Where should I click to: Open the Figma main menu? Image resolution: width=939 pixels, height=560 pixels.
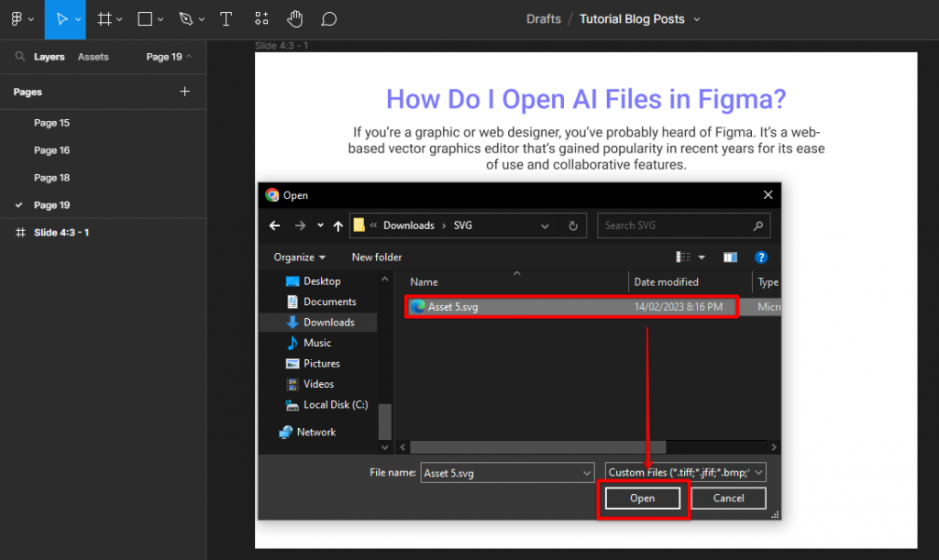tap(17, 19)
